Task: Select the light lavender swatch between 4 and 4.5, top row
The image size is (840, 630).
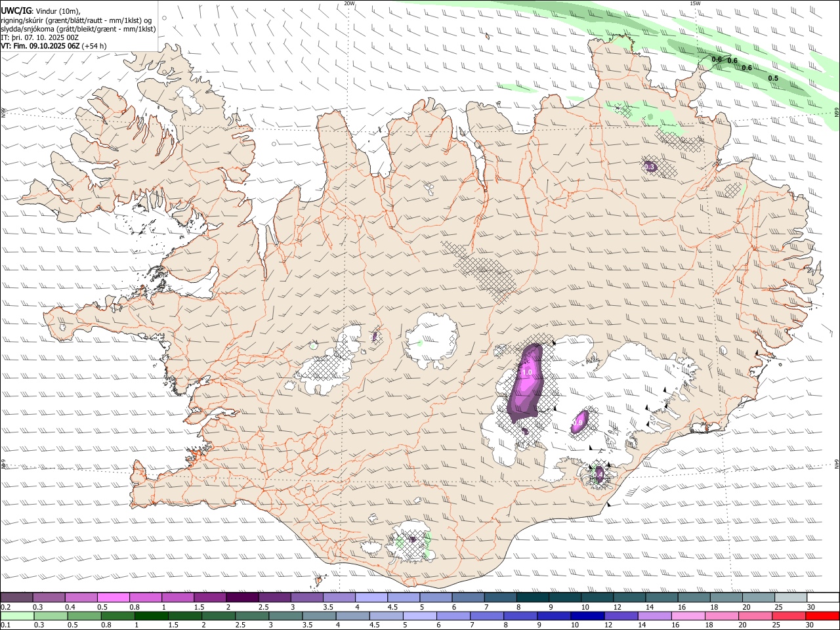Action: pos(371,597)
